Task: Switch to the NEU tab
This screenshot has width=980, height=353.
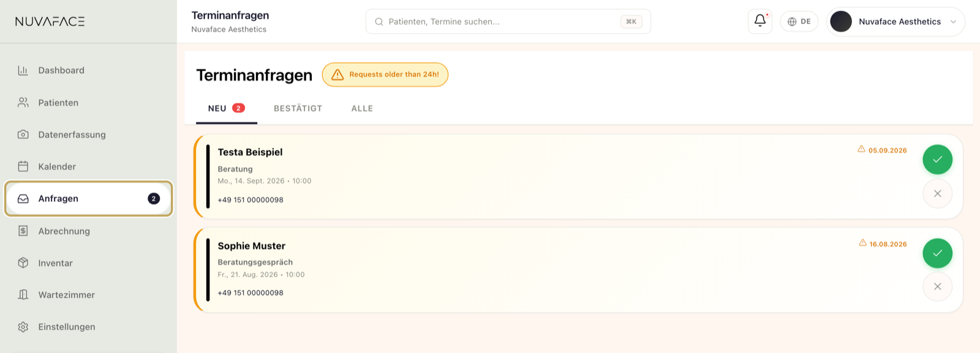Action: 226,108
